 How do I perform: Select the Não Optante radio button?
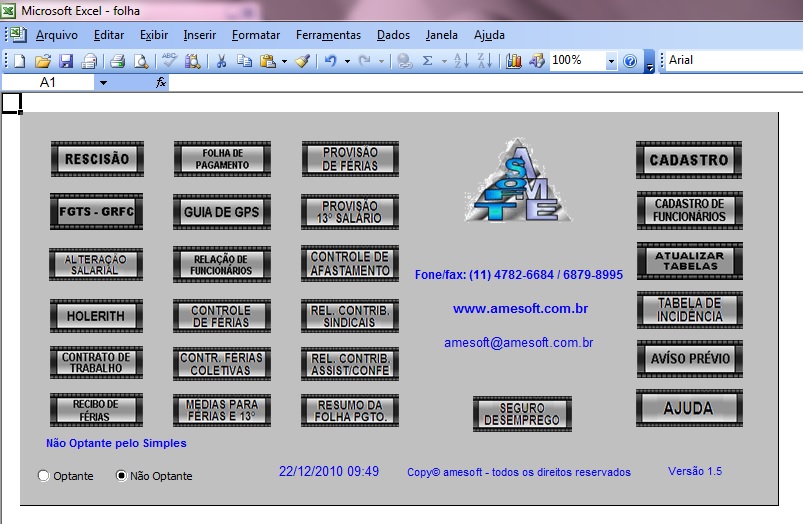coord(122,476)
